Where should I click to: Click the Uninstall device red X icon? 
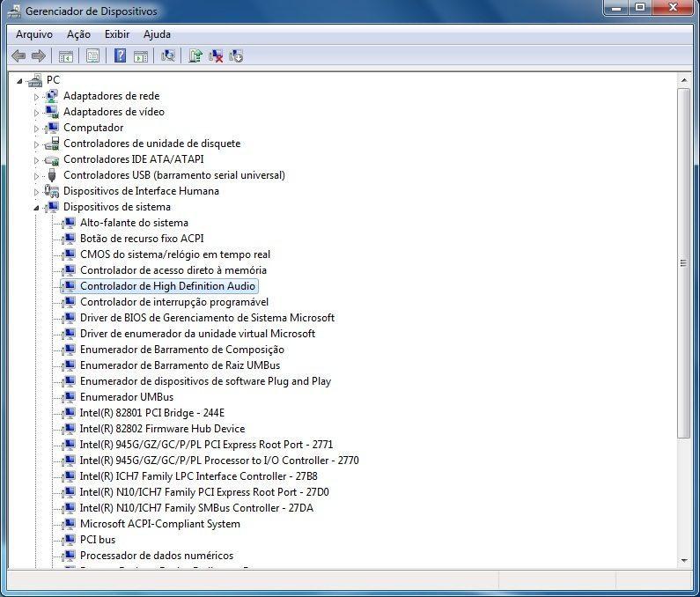point(216,55)
